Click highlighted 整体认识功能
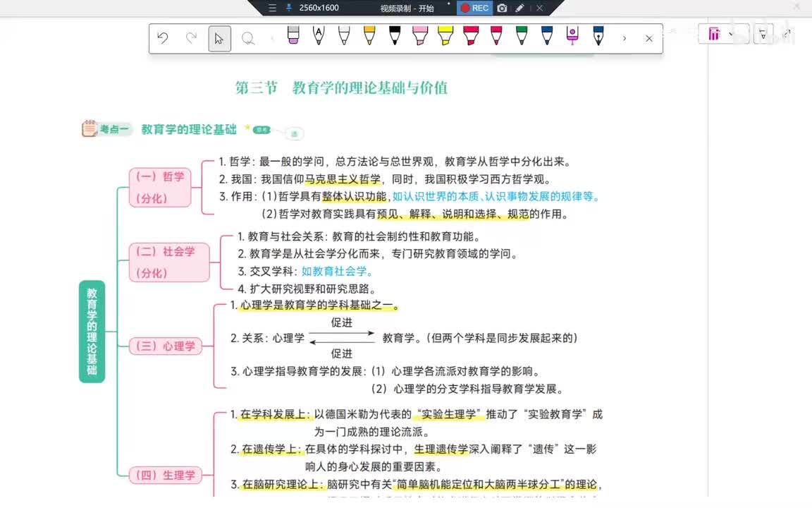 click(x=355, y=196)
